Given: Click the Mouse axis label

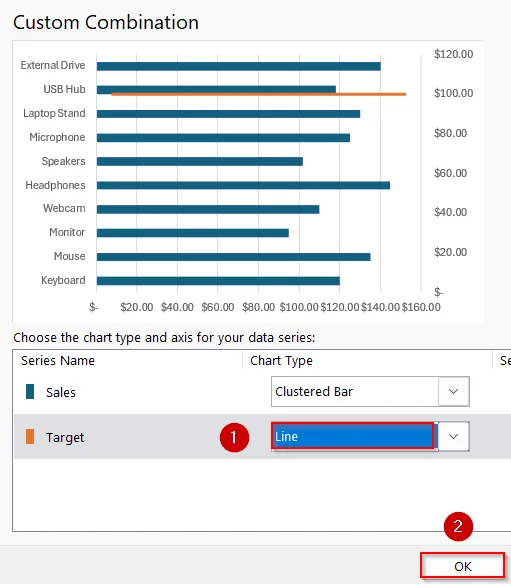Looking at the screenshot, I should coord(70,256).
